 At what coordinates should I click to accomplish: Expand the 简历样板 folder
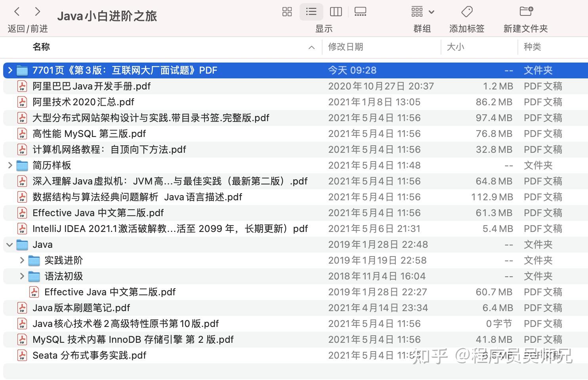coord(10,165)
